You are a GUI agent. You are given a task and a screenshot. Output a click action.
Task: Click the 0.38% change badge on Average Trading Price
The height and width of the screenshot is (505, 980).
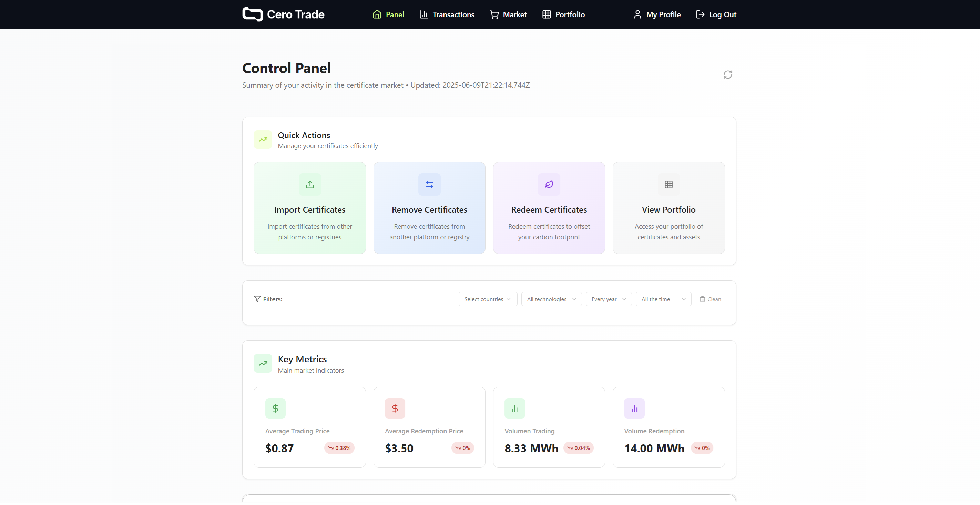[x=339, y=447]
